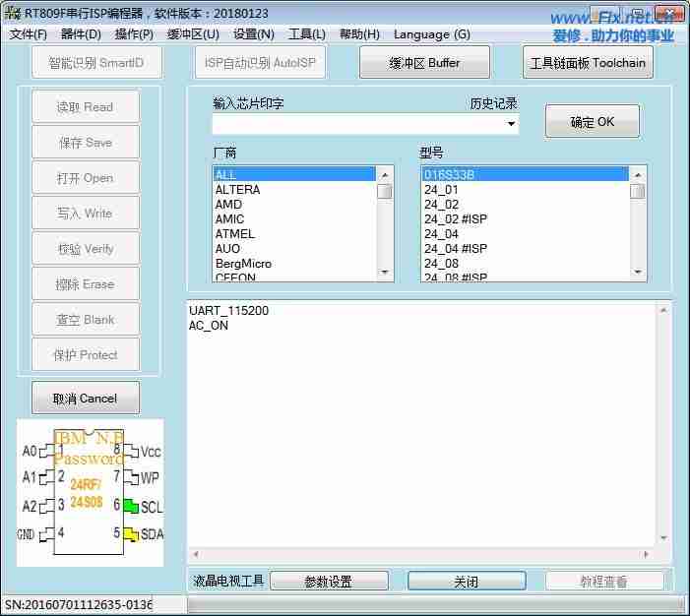Click the green SCL pin 6 marker
This screenshot has height=616, width=690.
[x=130, y=506]
